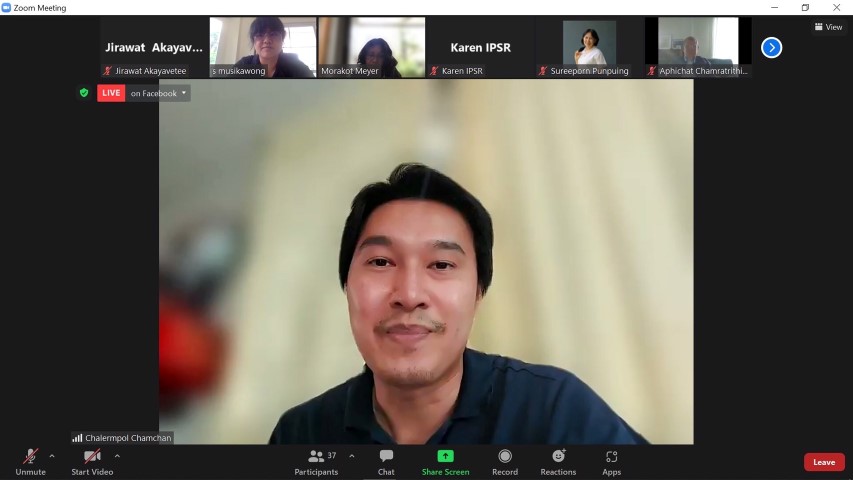Select Morakot Meyer's video thumbnail
The width and height of the screenshot is (853, 480).
tap(372, 47)
